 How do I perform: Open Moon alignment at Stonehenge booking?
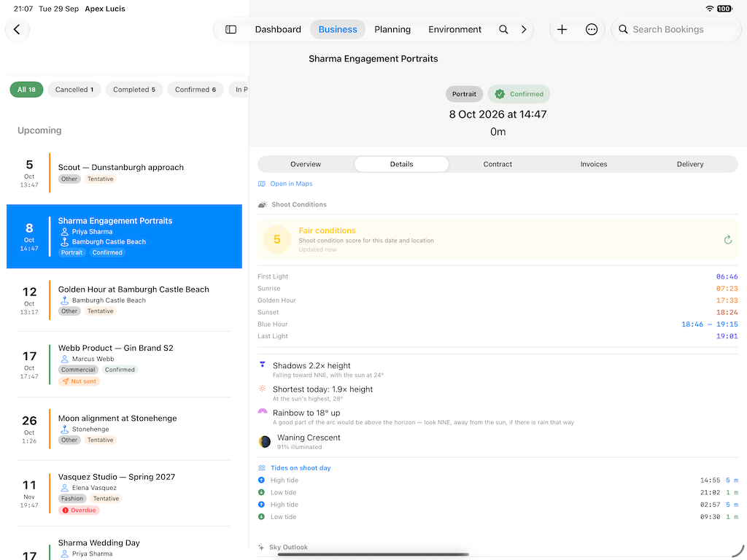click(124, 429)
